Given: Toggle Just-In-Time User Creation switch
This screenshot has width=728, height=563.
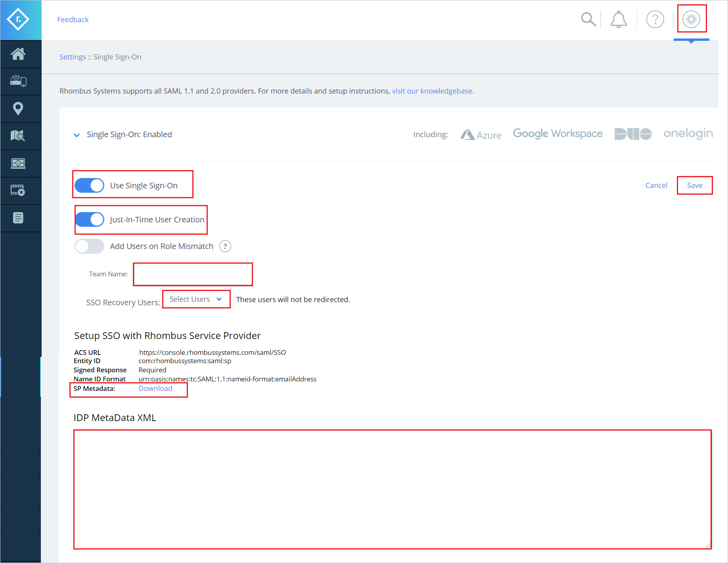Looking at the screenshot, I should 90,219.
